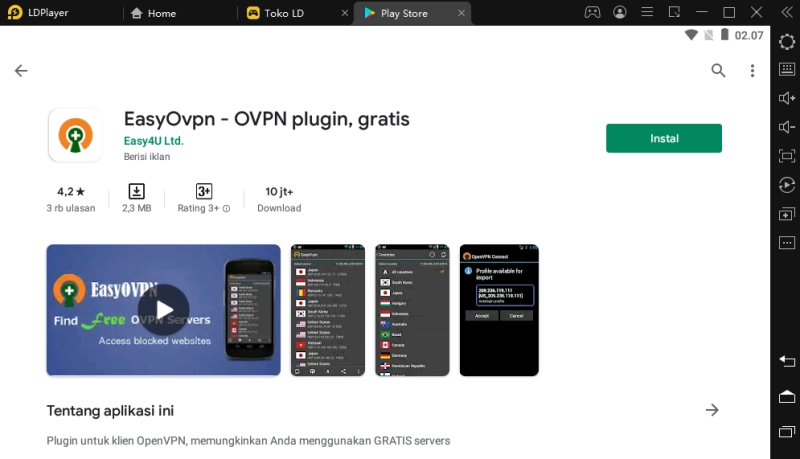Screen dimensions: 800x459
Task: Click the Rating 3+ content badge
Action: coord(204,191)
